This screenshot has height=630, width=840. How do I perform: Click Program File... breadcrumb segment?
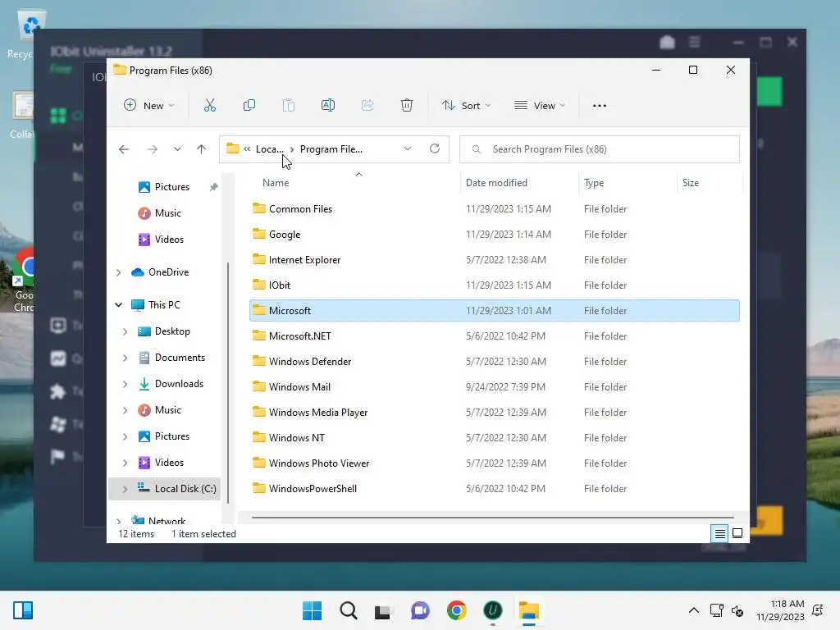pyautogui.click(x=331, y=149)
